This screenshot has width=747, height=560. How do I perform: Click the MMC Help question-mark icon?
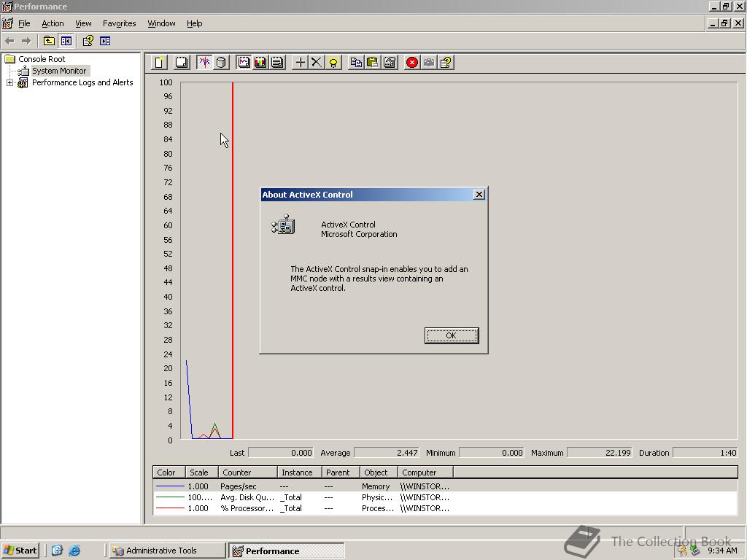point(88,41)
